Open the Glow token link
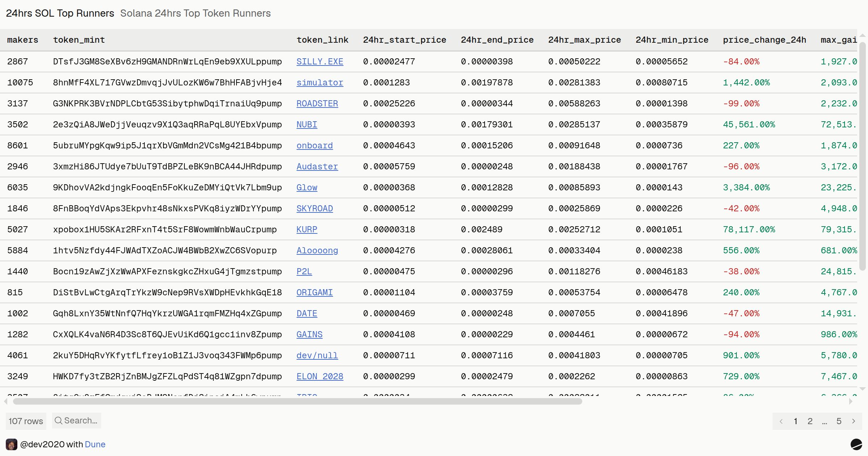Screen dimensions: 868x456 tap(307, 187)
